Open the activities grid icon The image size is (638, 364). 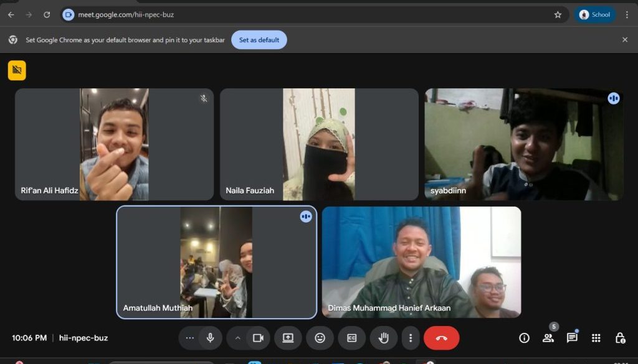(596, 338)
